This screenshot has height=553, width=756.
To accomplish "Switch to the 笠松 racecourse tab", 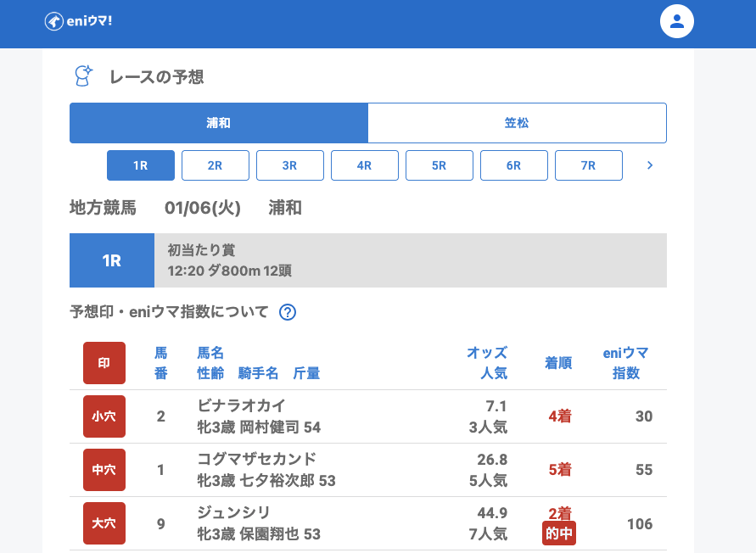I will click(517, 123).
